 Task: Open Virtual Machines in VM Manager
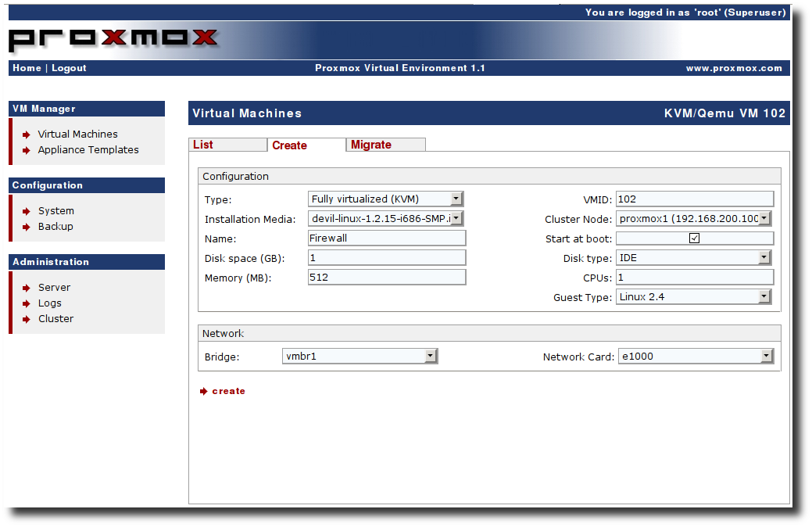77,134
